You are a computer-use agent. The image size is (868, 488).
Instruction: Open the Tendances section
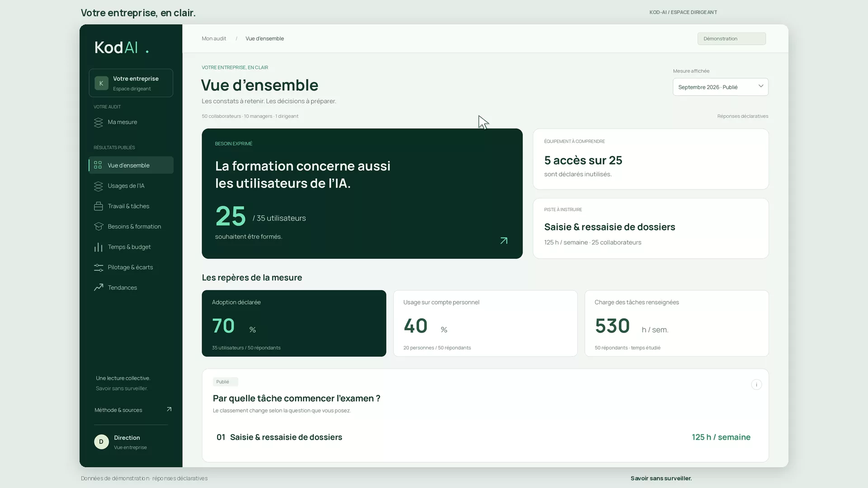click(x=131, y=288)
